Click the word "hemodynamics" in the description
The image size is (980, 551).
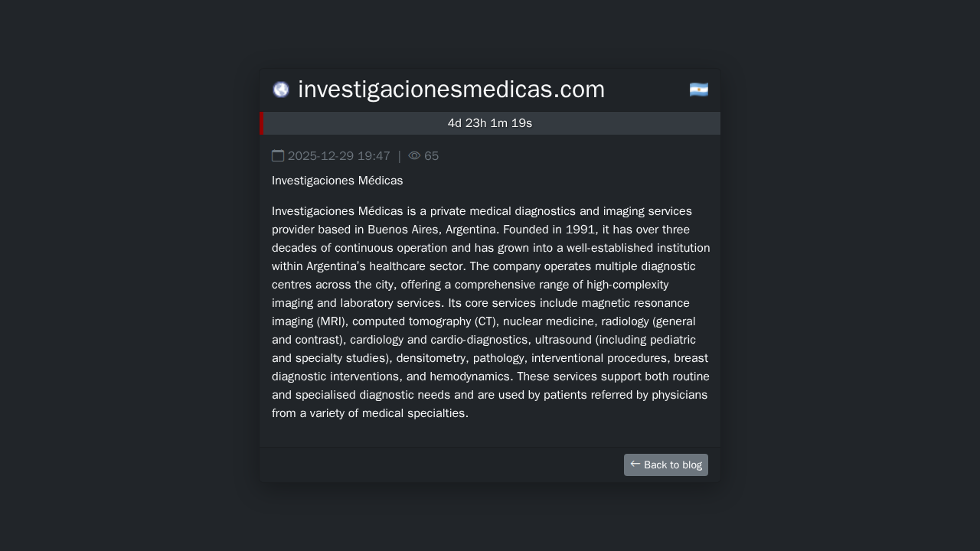point(469,377)
